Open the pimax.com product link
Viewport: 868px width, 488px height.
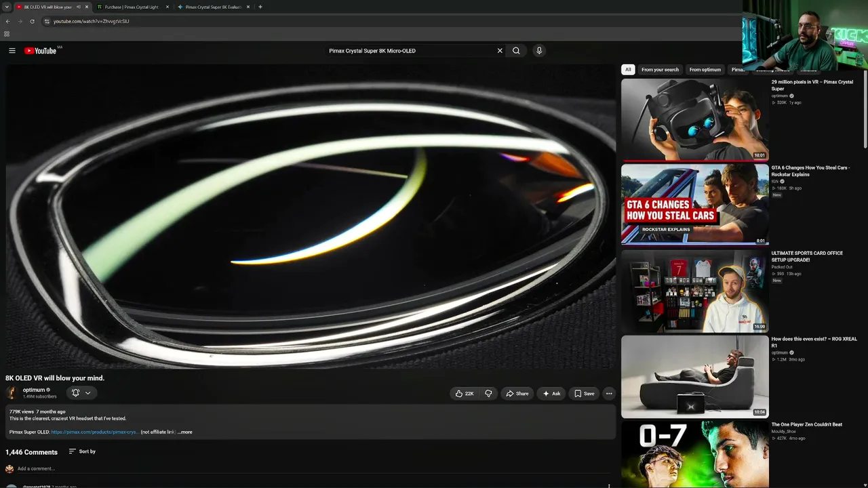pyautogui.click(x=95, y=432)
